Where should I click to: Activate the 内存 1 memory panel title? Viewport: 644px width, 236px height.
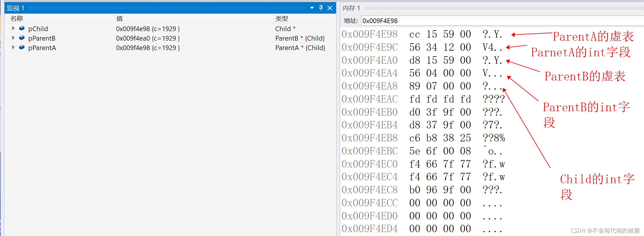[351, 8]
